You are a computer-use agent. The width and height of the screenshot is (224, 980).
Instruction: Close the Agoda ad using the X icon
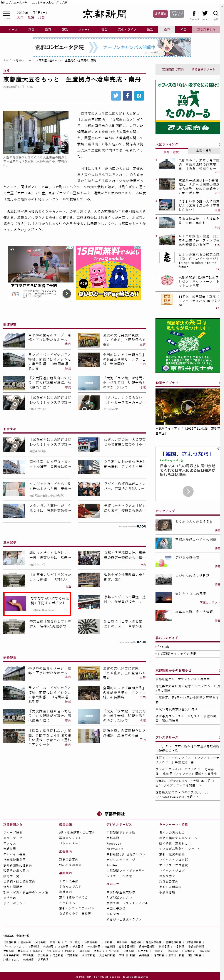click(72, 248)
